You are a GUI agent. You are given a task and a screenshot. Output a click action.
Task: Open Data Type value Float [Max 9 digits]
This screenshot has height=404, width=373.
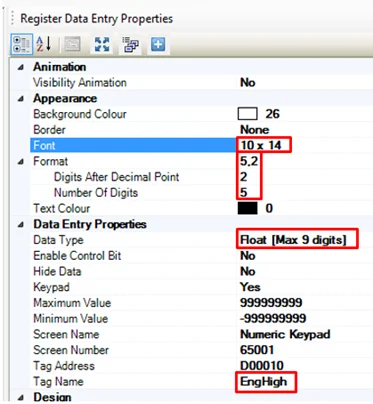(293, 240)
